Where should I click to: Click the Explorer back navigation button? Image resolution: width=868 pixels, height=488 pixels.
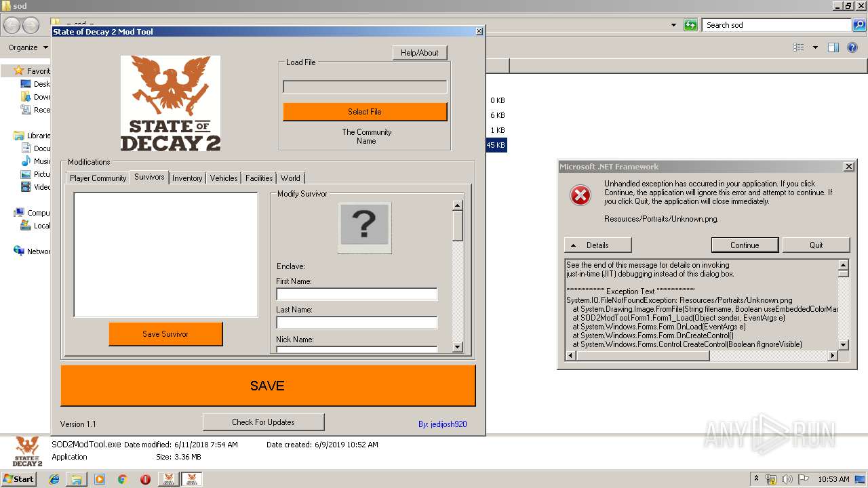coord(12,25)
